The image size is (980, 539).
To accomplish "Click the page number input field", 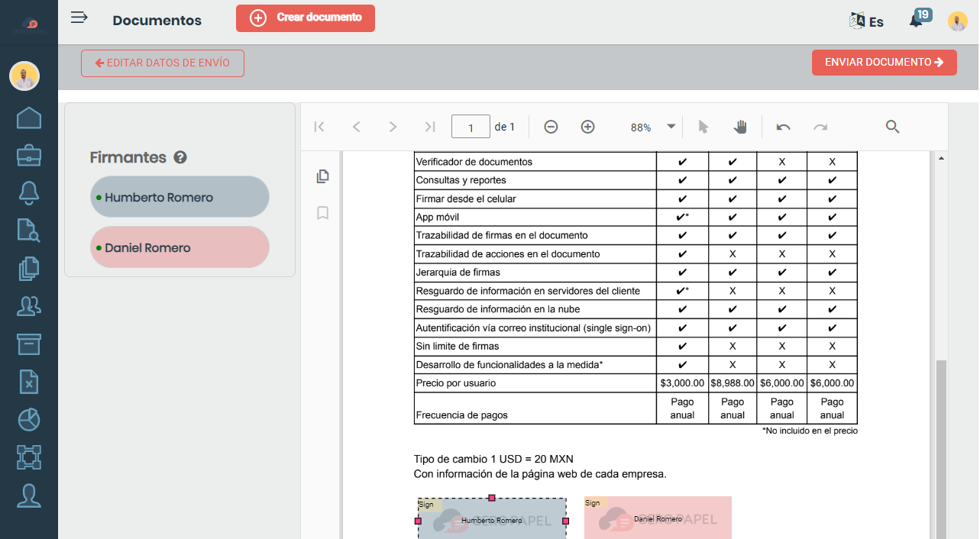I will (471, 127).
